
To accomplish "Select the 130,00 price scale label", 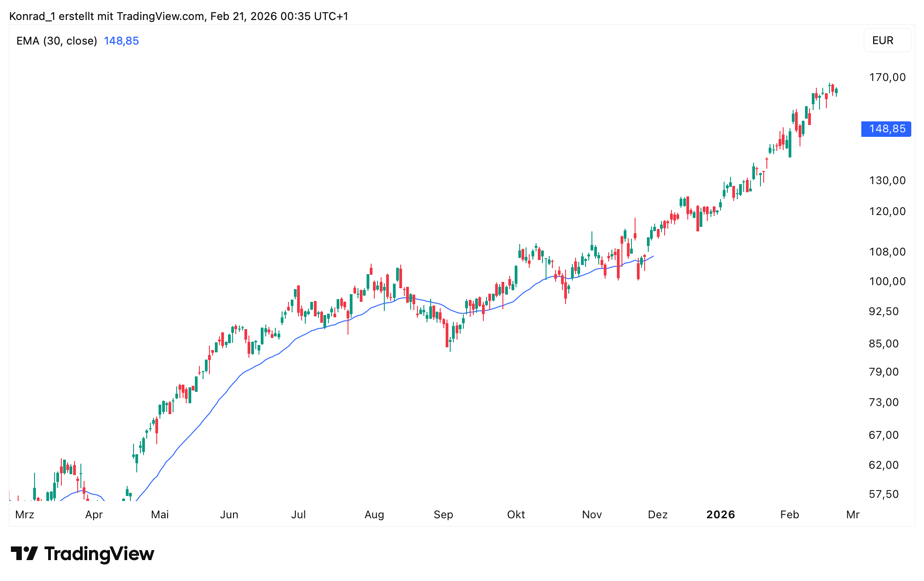I will (x=887, y=180).
